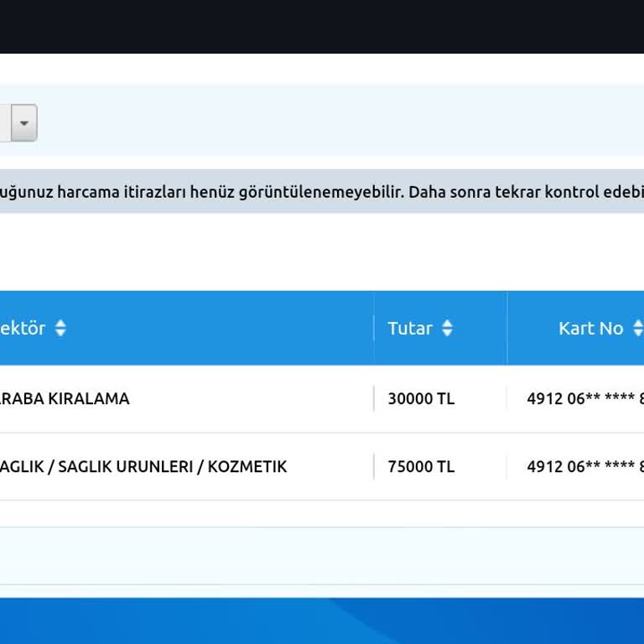Click the Sektör column header label

[x=23, y=328]
